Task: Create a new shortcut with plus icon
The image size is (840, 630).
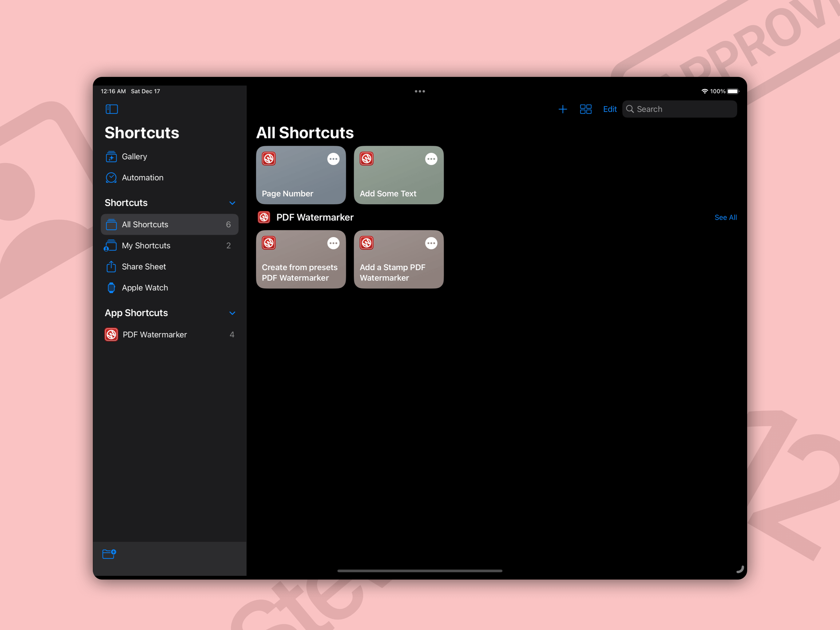Action: pyautogui.click(x=563, y=110)
